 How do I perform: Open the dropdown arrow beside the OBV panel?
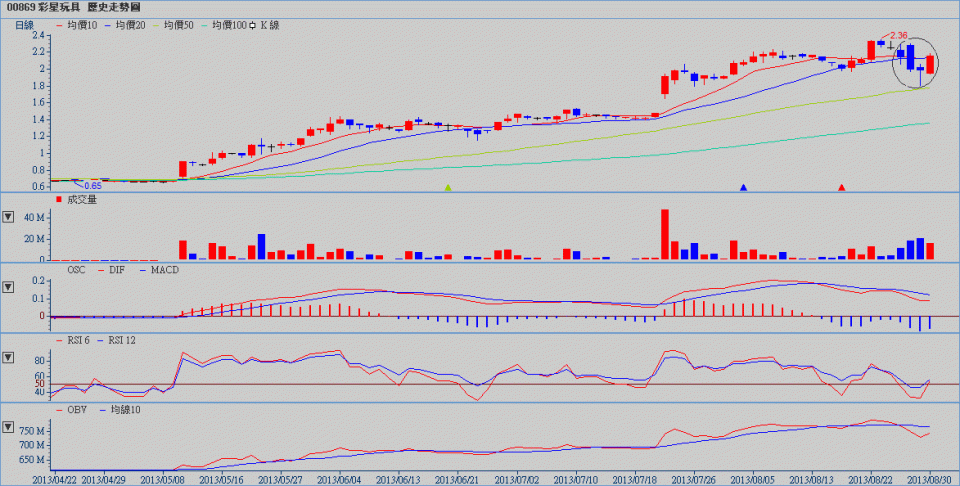[9, 427]
